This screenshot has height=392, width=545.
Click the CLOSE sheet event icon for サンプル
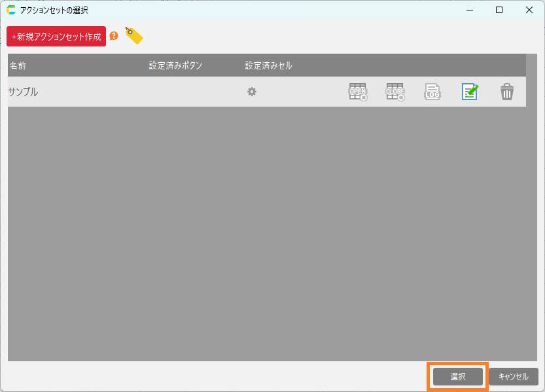click(395, 92)
